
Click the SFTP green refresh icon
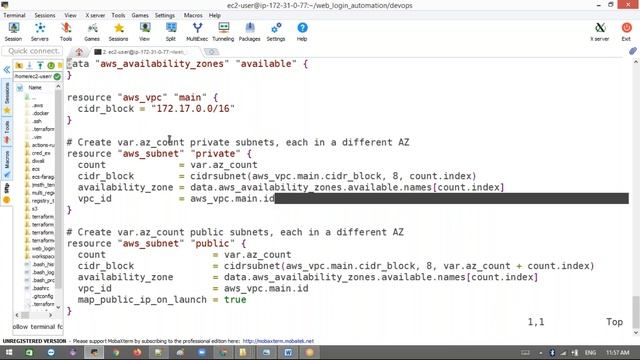click(51, 65)
